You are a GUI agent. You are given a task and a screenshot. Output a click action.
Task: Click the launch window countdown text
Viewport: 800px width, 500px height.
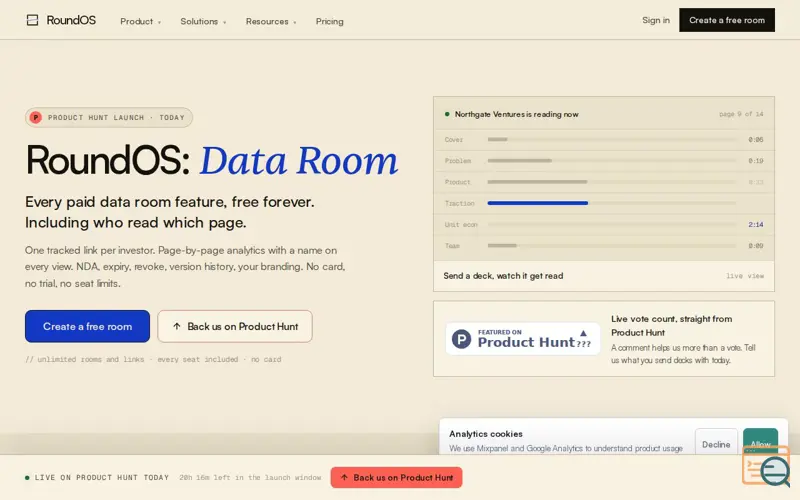pyautogui.click(x=250, y=478)
